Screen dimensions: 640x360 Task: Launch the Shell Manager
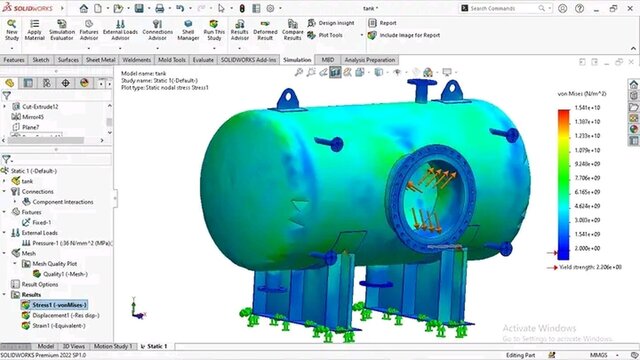(188, 30)
